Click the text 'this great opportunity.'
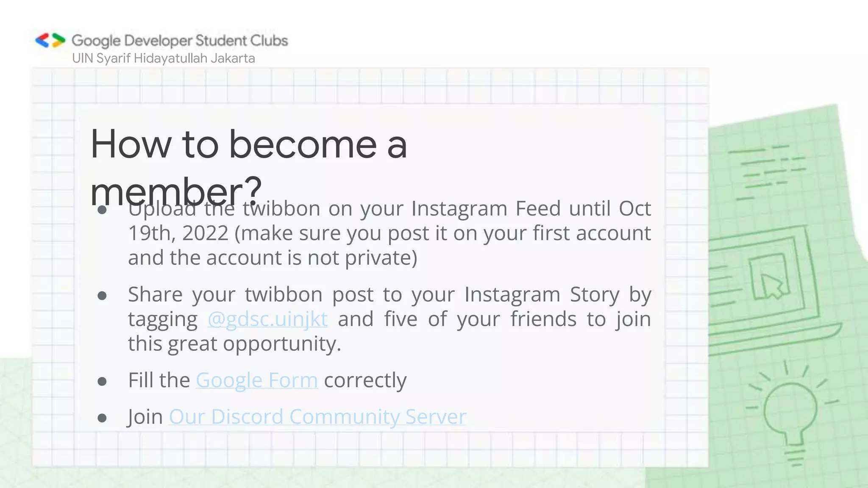Screen dimensions: 868x488 pyautogui.click(x=234, y=344)
